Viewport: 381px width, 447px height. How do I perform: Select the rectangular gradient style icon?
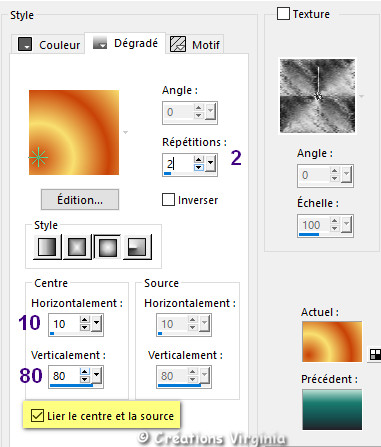point(77,247)
